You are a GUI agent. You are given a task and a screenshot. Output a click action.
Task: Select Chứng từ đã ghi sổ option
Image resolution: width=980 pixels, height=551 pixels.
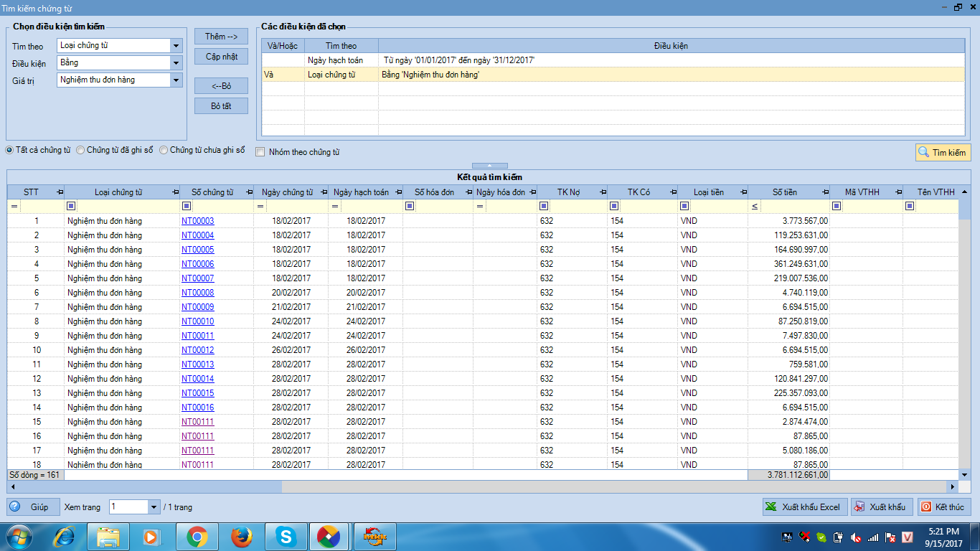(x=115, y=150)
